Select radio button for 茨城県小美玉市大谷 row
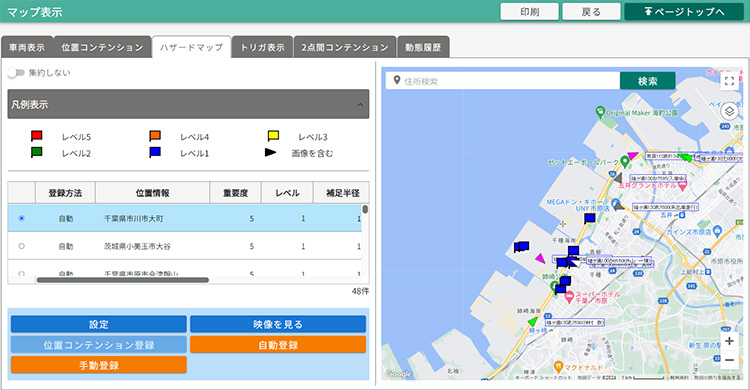This screenshot has height=390, width=750. click(x=21, y=246)
